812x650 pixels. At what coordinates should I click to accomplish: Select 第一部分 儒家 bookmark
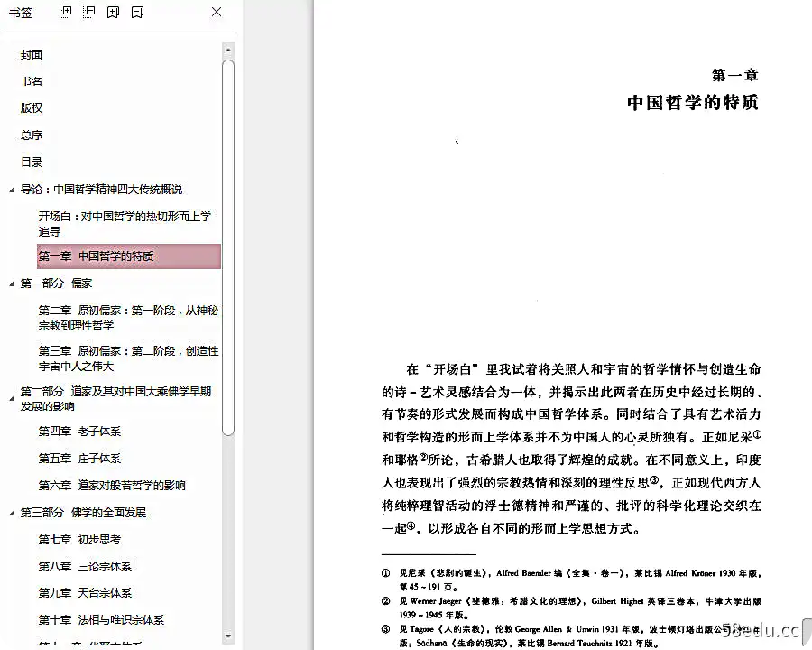coord(56,283)
